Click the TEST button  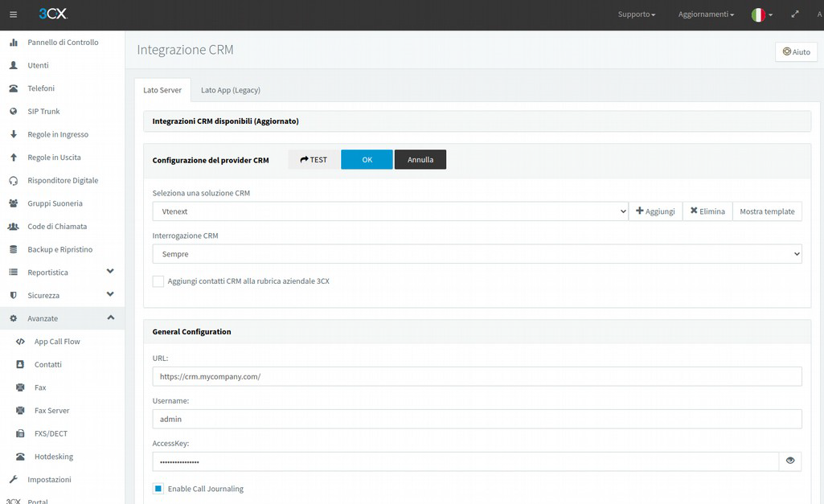(x=314, y=160)
